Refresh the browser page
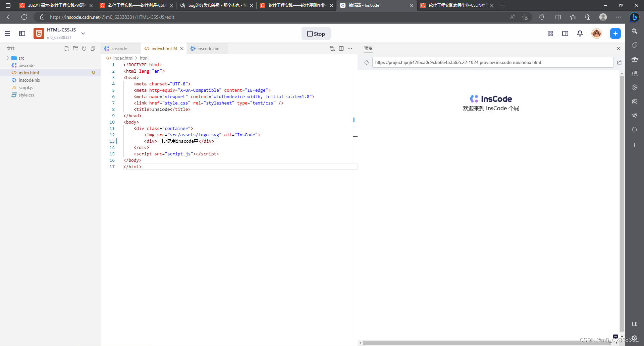 [x=24, y=17]
